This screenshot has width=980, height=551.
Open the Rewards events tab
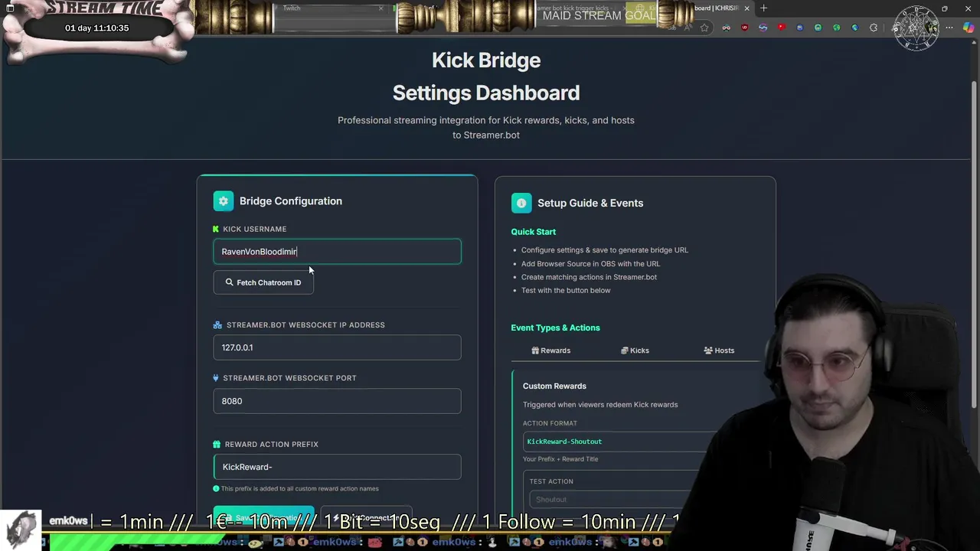tap(551, 350)
